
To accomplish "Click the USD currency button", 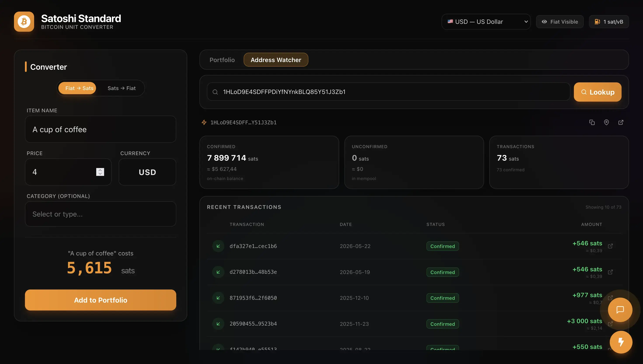I will (147, 172).
